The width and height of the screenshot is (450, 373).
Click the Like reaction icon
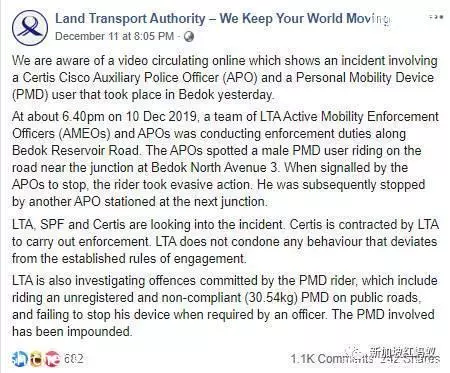[19, 358]
